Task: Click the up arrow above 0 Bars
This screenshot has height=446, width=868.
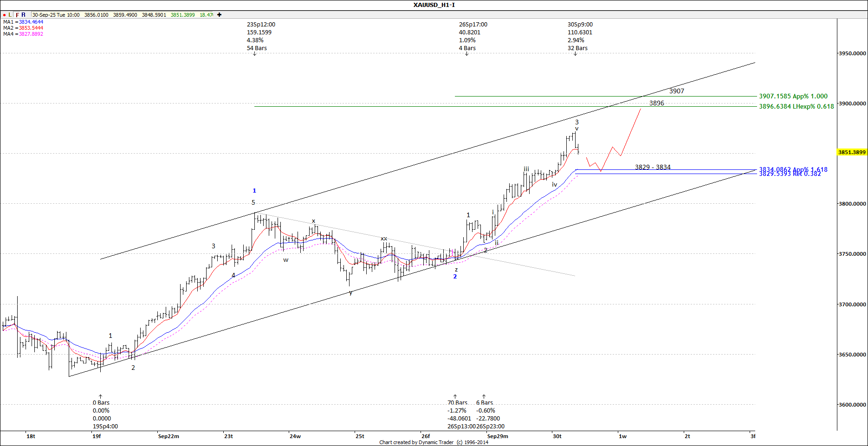Action: 100,397
